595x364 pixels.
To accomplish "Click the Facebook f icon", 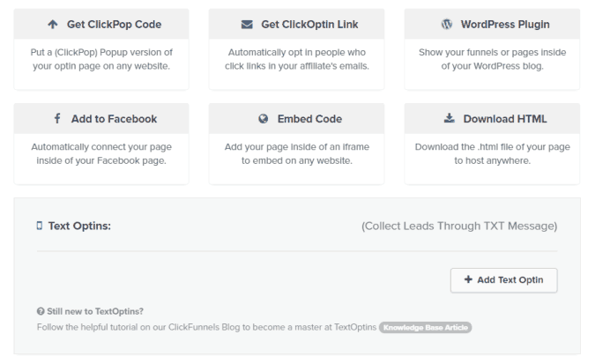I will pyautogui.click(x=57, y=118).
